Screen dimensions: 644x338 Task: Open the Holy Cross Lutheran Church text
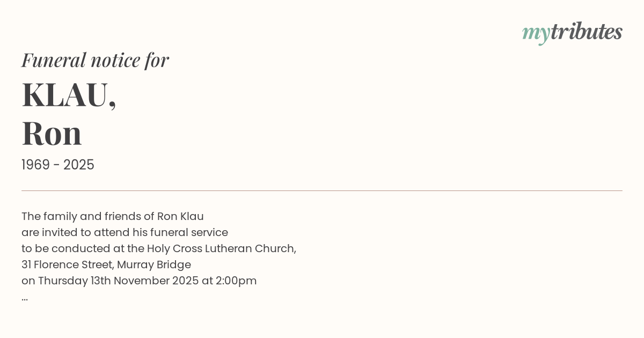(221, 249)
